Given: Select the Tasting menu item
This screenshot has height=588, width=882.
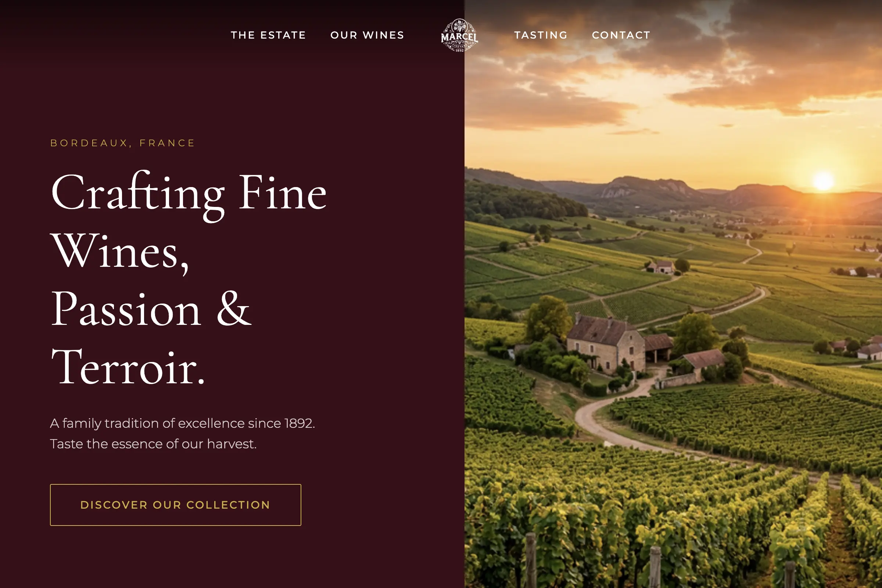Looking at the screenshot, I should [541, 35].
